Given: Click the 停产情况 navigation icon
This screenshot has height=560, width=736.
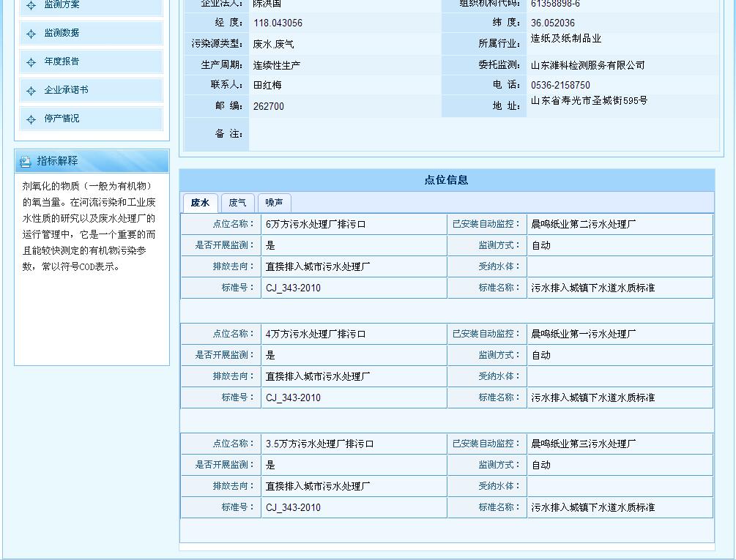Looking at the screenshot, I should [31, 118].
